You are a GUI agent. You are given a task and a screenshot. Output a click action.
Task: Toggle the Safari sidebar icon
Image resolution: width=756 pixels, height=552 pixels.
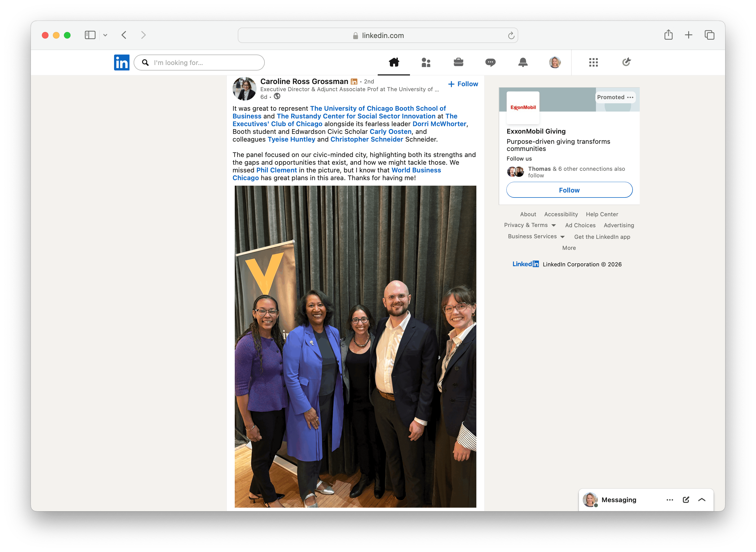pos(90,35)
